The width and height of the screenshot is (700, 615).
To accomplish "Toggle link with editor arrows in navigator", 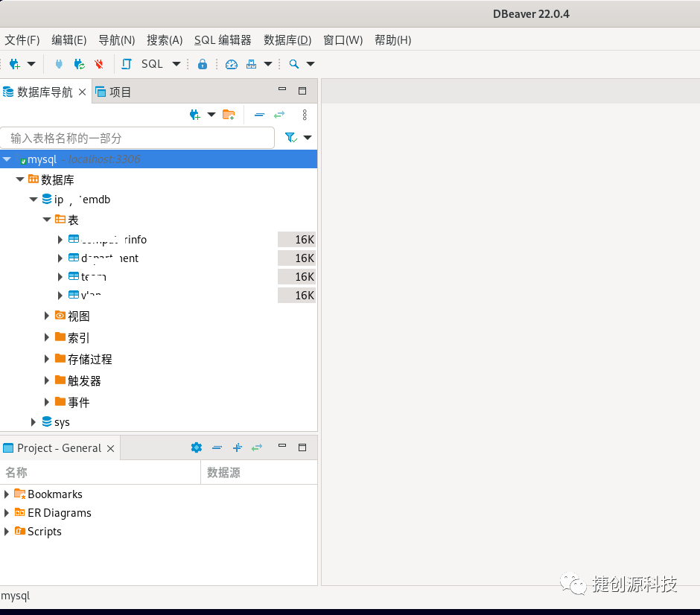I will [279, 115].
